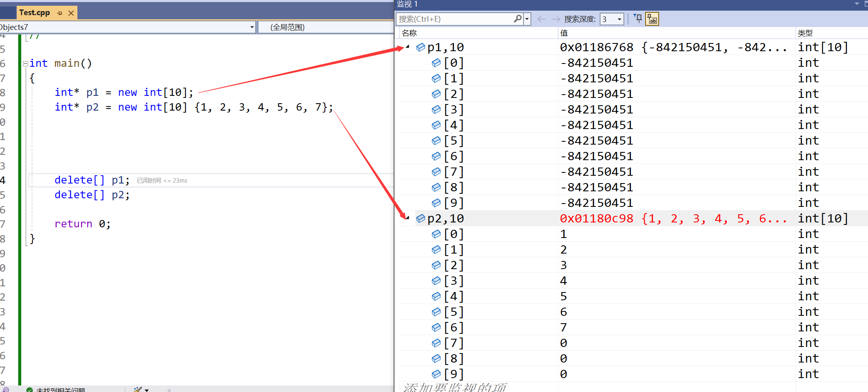868x392 pixels.
Task: Collapse the p2,10 watch entry
Action: [x=408, y=218]
